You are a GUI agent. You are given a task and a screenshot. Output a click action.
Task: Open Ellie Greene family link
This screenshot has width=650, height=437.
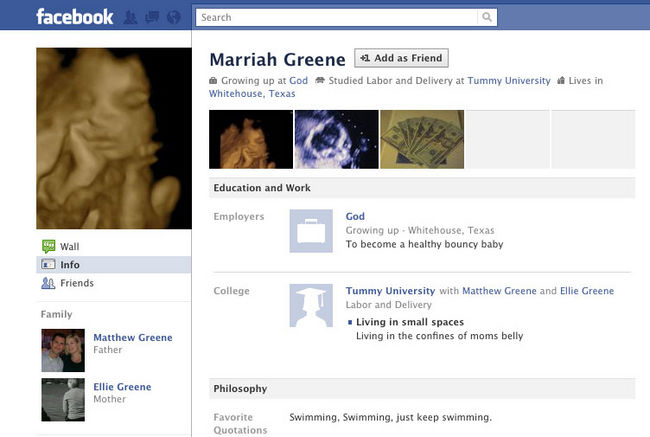point(122,387)
